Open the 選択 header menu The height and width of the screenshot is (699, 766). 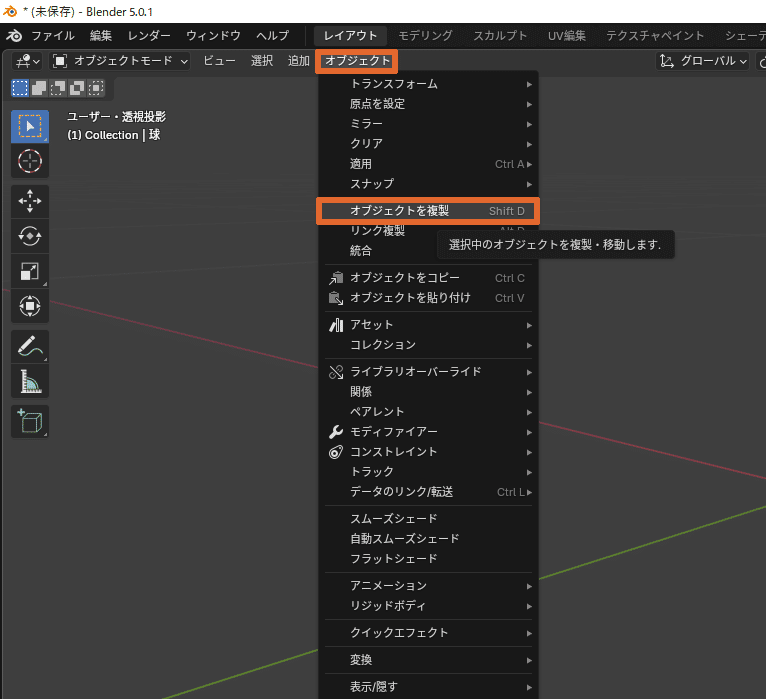[x=262, y=61]
